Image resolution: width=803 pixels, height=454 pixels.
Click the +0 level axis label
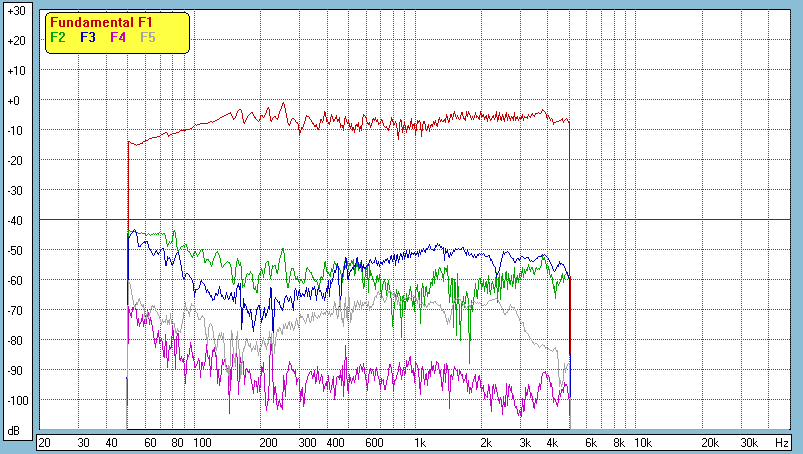[16, 101]
